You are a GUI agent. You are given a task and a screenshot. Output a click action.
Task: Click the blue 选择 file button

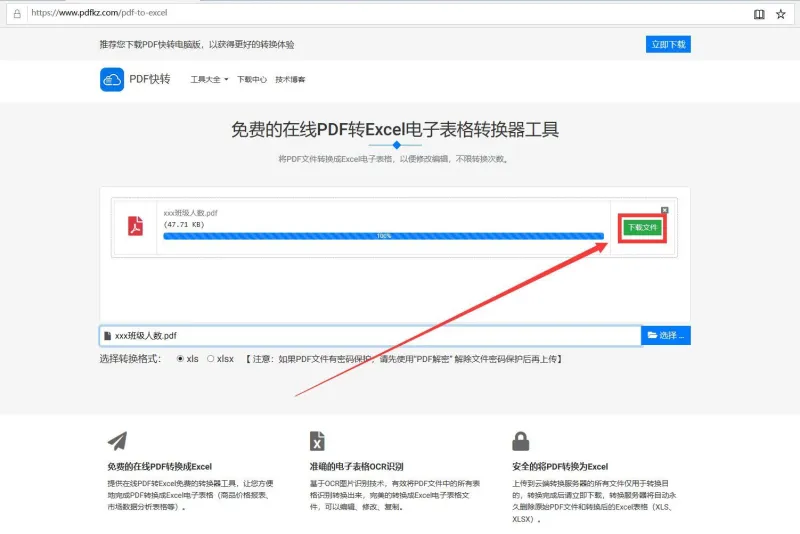(x=666, y=336)
